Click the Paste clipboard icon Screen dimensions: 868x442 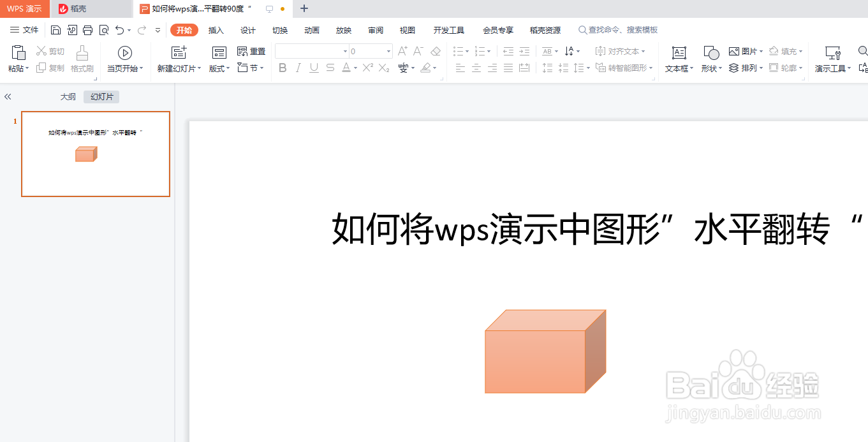point(18,52)
